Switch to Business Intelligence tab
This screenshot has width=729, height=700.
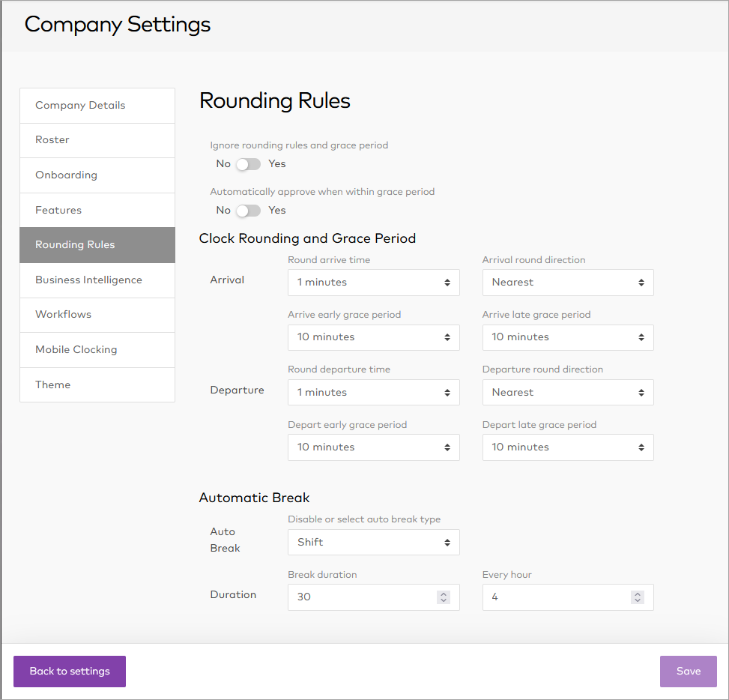point(97,280)
